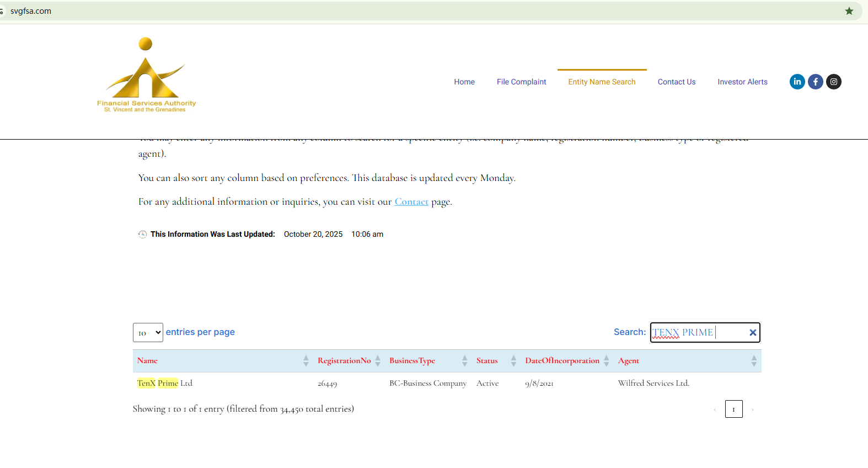Viewport: 868px width, 468px height.
Task: Open the Investor Alerts menu item
Action: pos(742,82)
